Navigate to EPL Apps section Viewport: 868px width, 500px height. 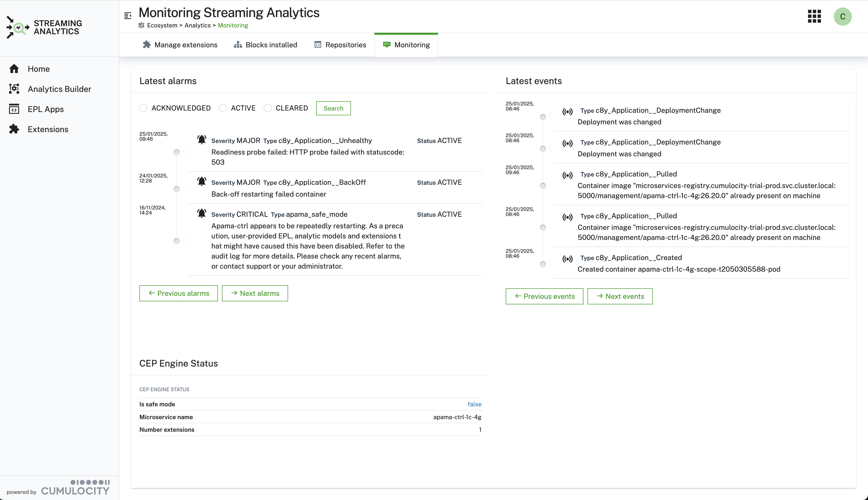[46, 109]
